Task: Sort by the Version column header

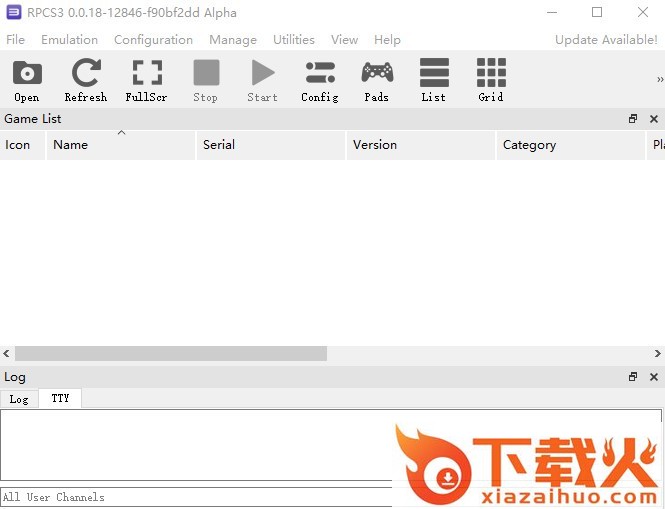Action: click(x=421, y=145)
